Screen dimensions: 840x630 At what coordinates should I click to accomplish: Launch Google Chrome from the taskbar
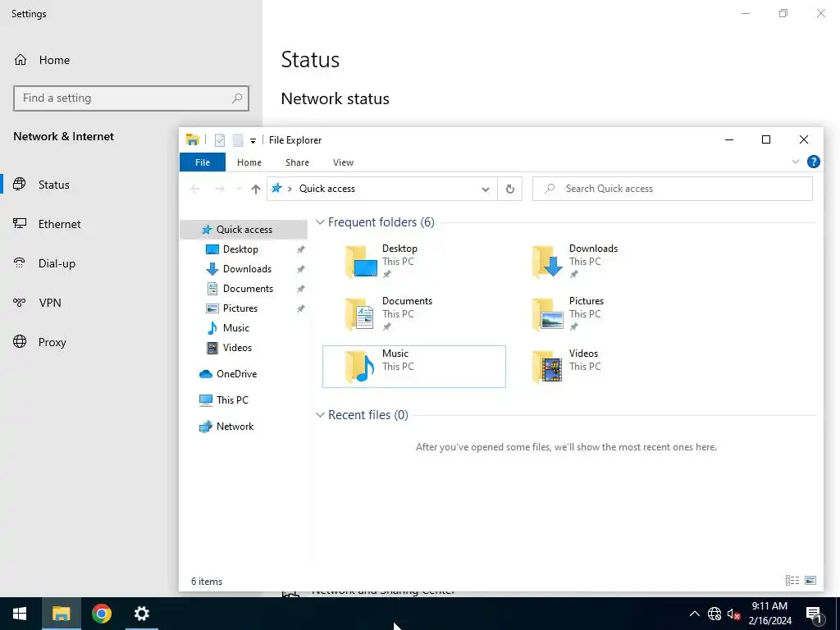tap(101, 614)
